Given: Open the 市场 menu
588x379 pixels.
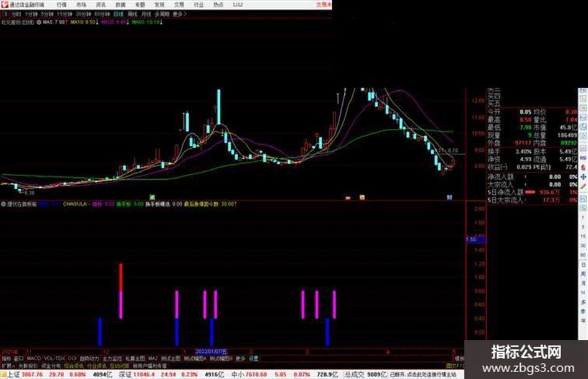Looking at the screenshot, I should (81, 5).
